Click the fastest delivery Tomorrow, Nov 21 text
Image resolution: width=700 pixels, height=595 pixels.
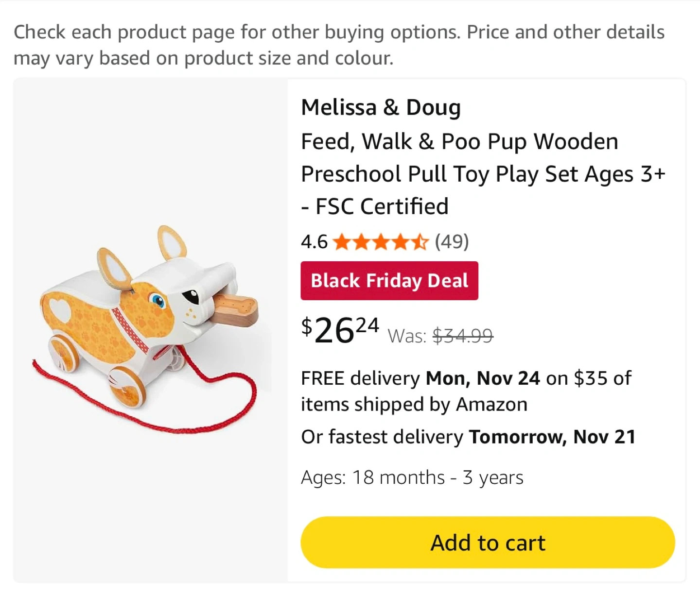point(468,437)
